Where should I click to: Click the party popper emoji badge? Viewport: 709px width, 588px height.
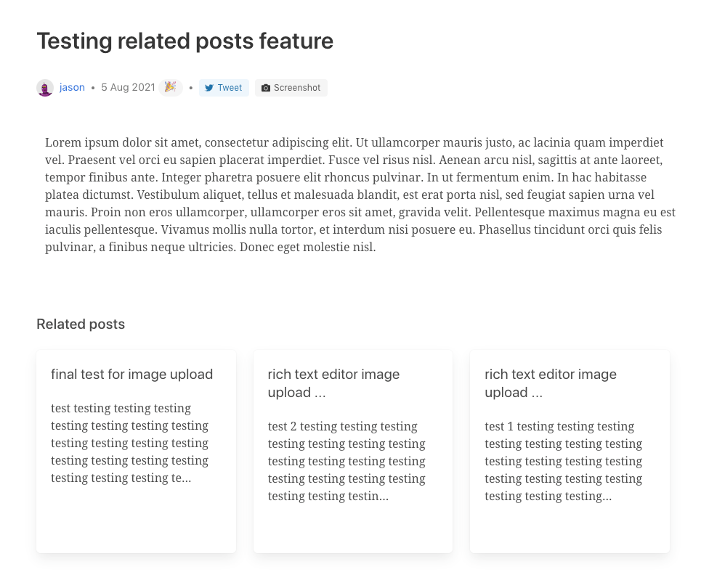tap(170, 87)
